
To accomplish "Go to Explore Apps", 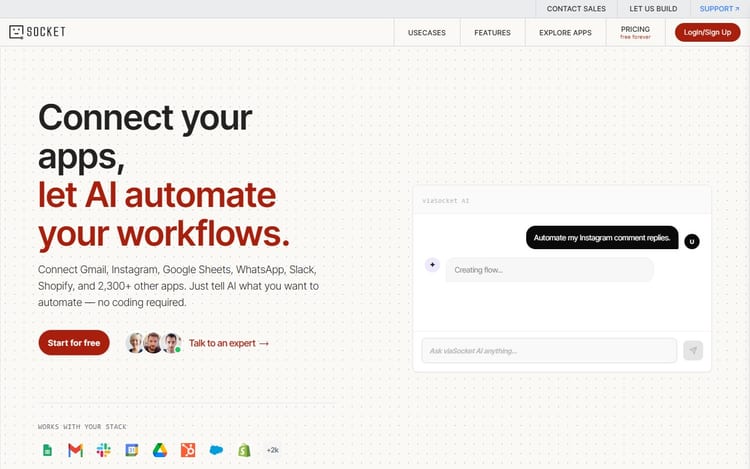I will click(x=565, y=33).
